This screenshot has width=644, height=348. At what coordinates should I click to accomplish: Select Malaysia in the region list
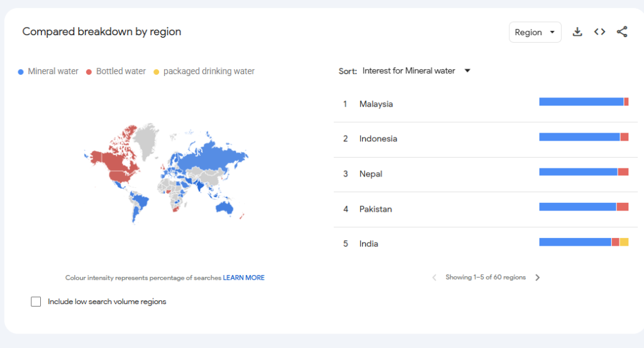[x=486, y=104]
